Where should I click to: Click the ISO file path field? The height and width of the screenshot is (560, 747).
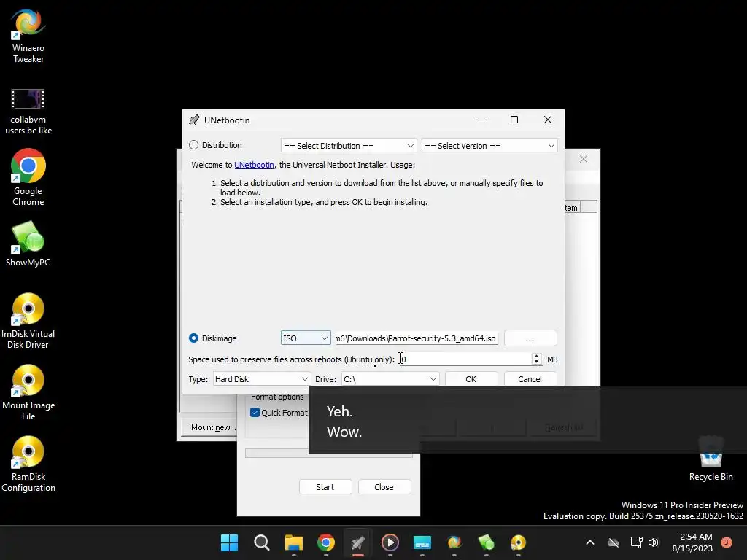pos(417,338)
